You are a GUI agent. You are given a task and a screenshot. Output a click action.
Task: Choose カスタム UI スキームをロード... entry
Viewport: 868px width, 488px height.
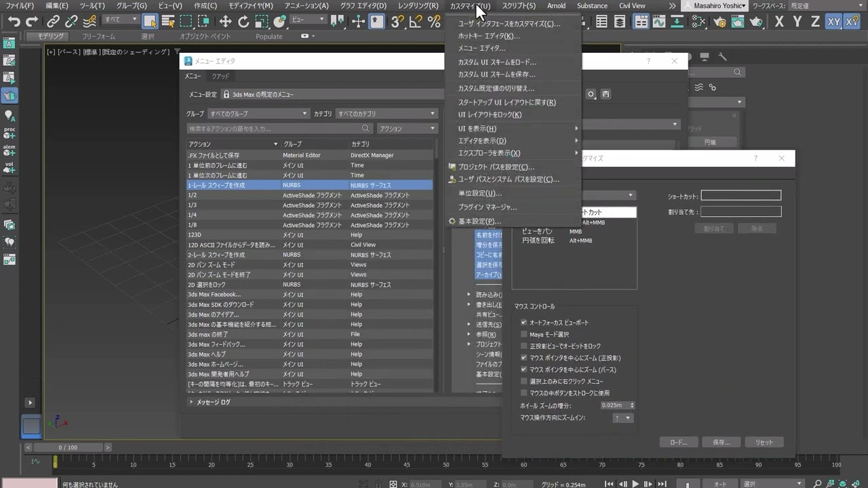513,62
